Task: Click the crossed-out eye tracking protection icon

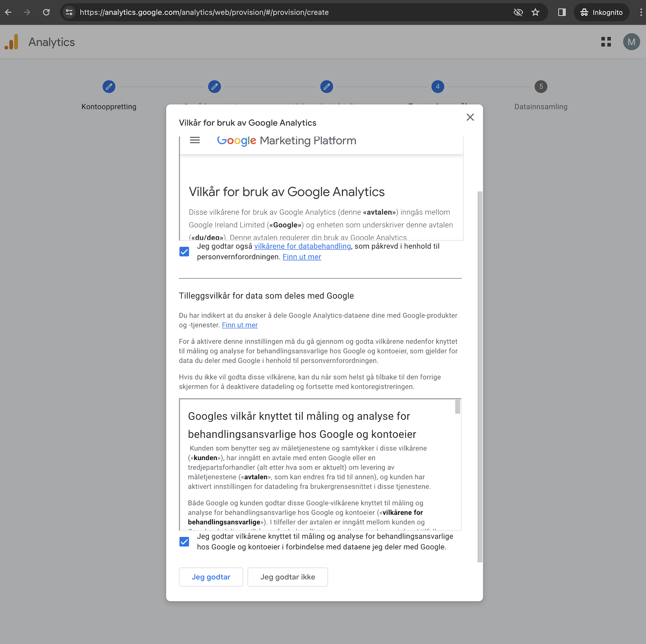Action: (518, 12)
